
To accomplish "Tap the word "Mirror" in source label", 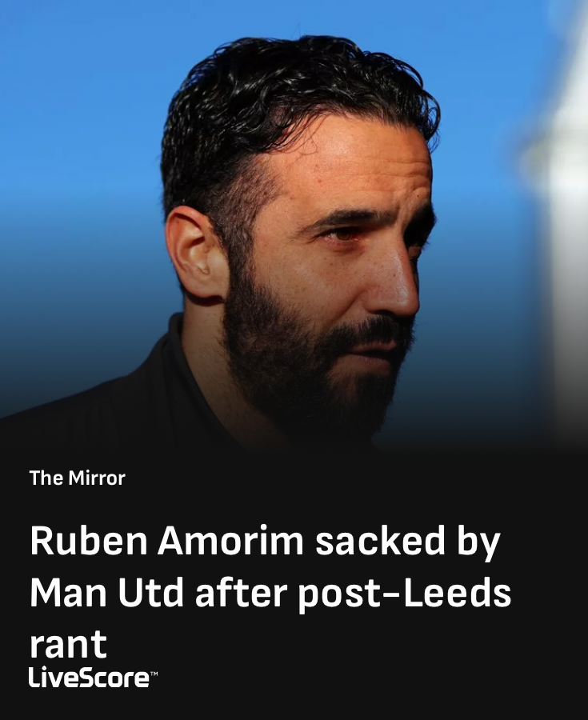I will (97, 478).
